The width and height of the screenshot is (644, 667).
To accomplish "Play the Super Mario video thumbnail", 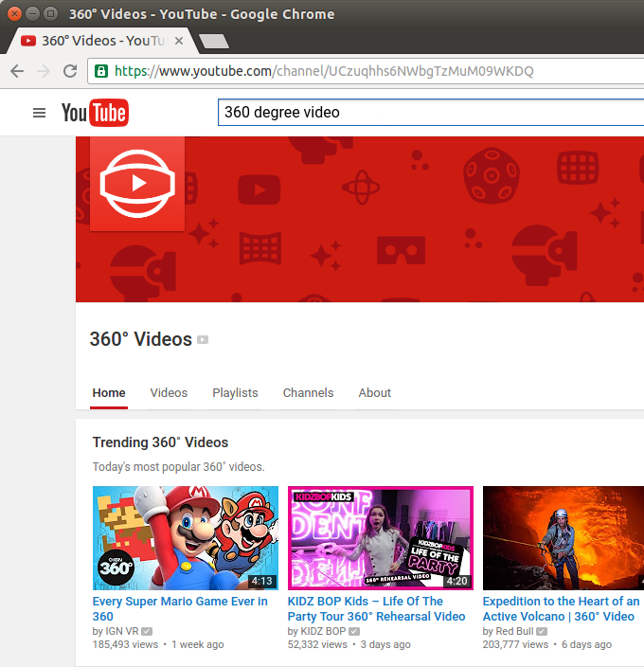I will [186, 538].
